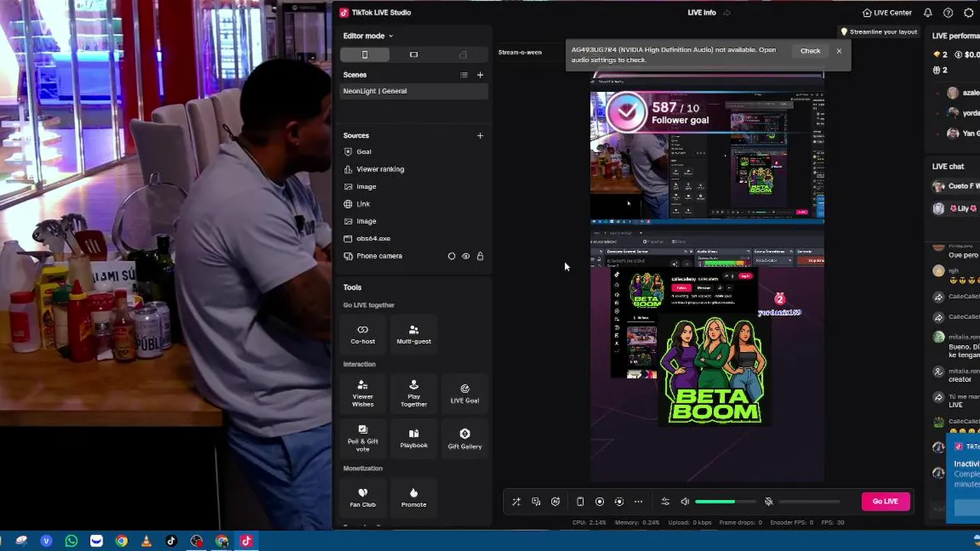Open the help question mark icon

pyautogui.click(x=949, y=13)
